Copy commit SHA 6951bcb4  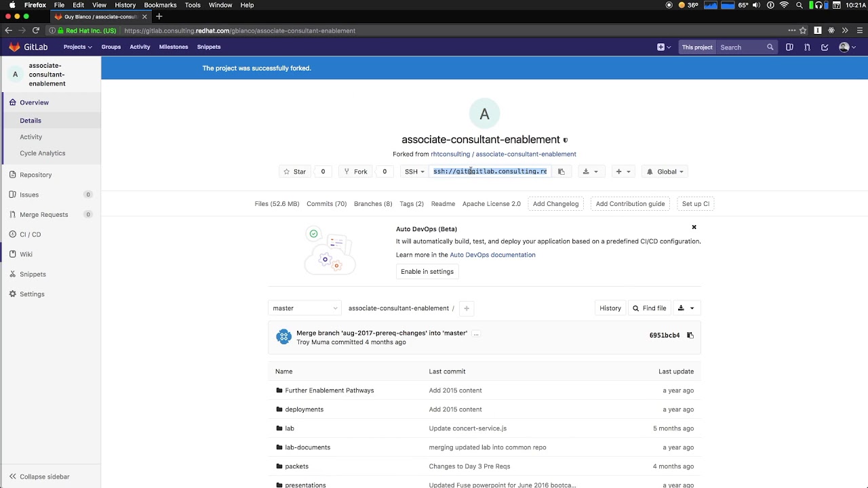tap(690, 335)
